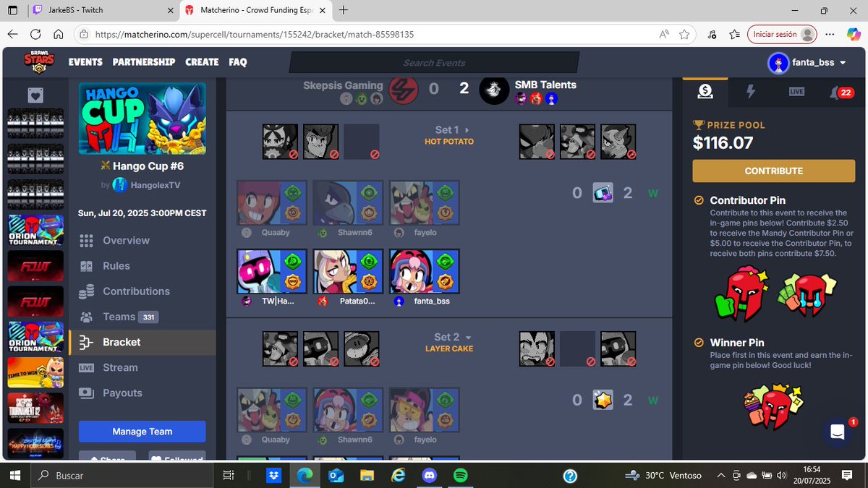Show hidden icons in system tray

[x=720, y=475]
